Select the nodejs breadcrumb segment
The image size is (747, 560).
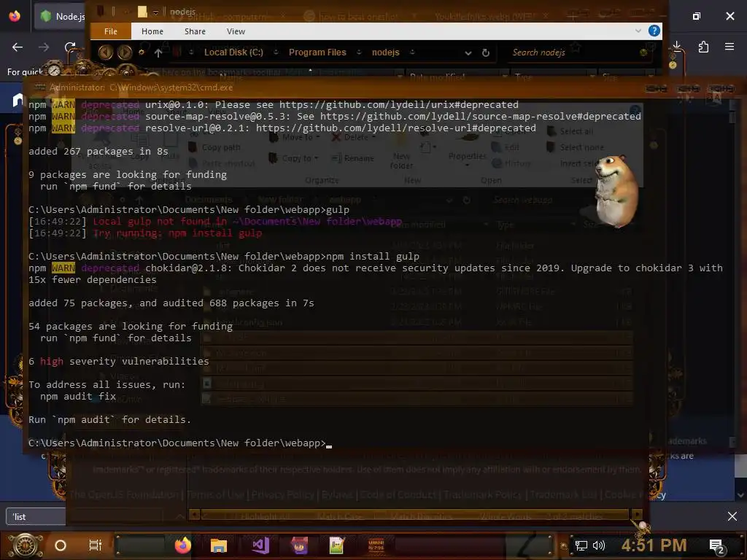pyautogui.click(x=385, y=52)
